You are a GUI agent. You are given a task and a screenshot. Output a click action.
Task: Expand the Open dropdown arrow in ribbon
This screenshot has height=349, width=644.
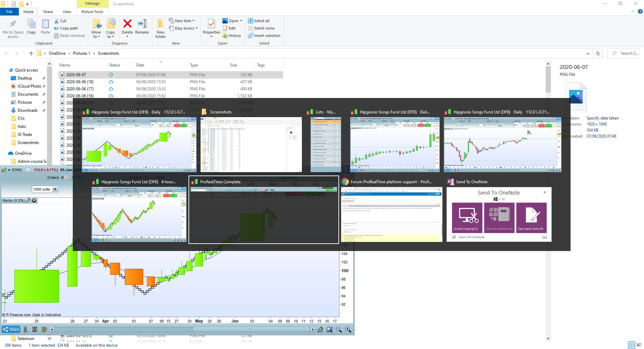point(241,21)
